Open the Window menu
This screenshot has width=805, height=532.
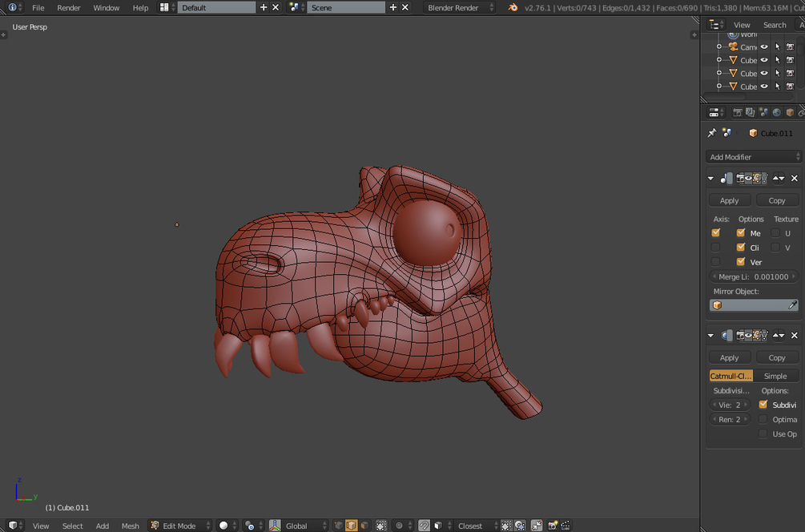(107, 8)
